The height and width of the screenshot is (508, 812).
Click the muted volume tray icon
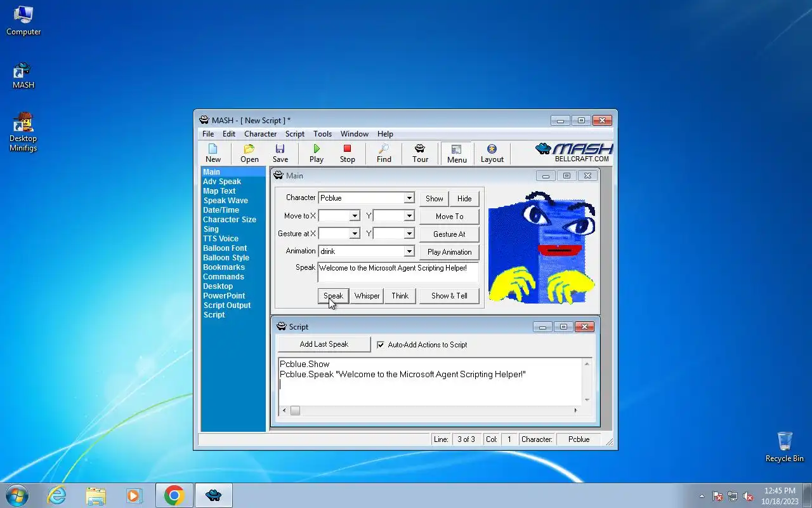tap(748, 496)
